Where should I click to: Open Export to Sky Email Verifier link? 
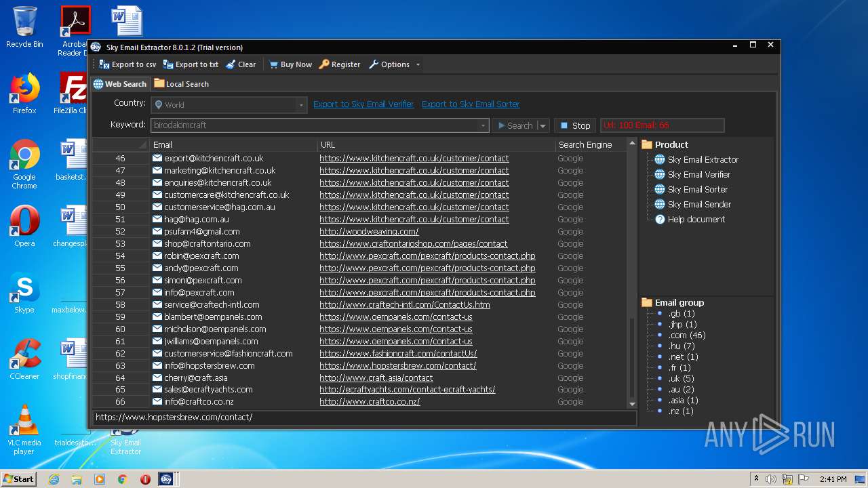pyautogui.click(x=363, y=104)
